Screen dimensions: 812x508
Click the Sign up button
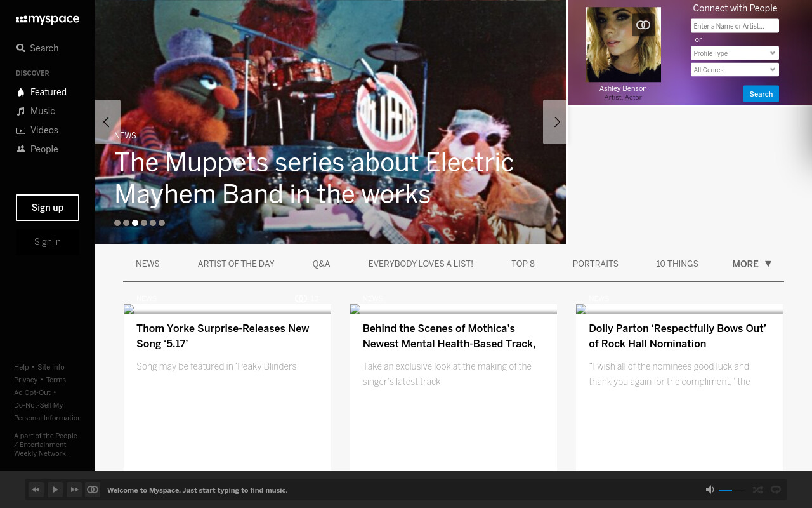tap(48, 208)
